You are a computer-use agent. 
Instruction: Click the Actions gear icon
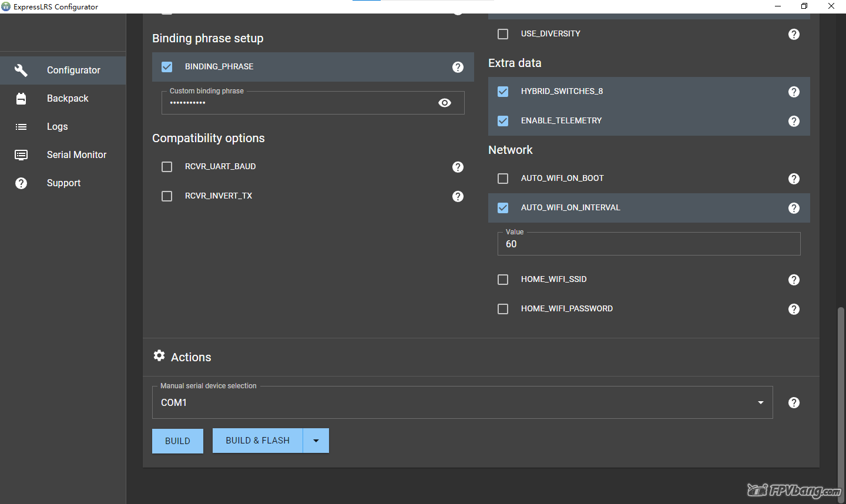[x=159, y=355]
